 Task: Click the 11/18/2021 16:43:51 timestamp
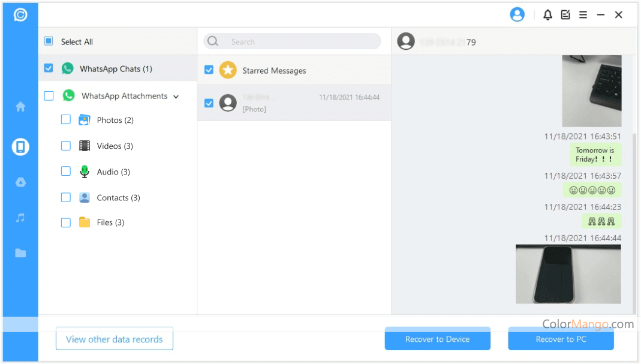pyautogui.click(x=583, y=136)
